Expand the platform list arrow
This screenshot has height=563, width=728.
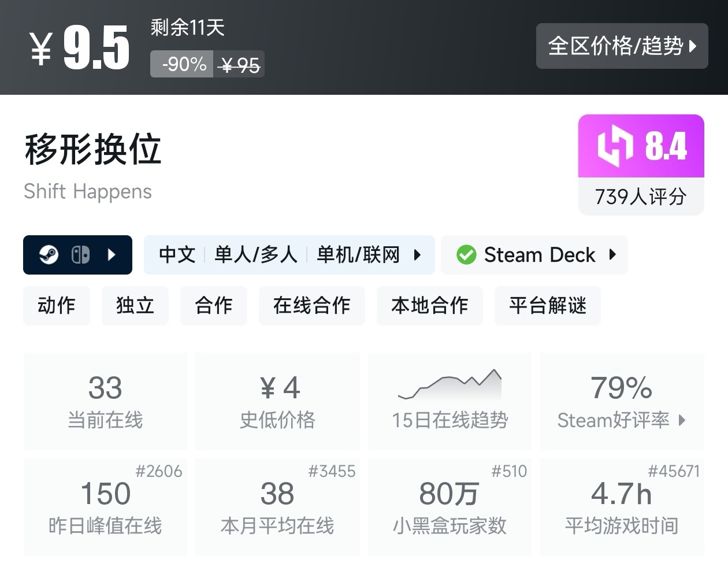pyautogui.click(x=112, y=255)
